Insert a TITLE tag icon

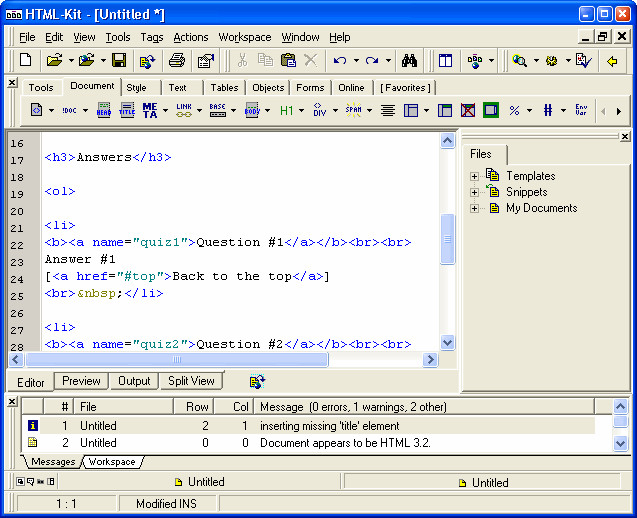(127, 110)
